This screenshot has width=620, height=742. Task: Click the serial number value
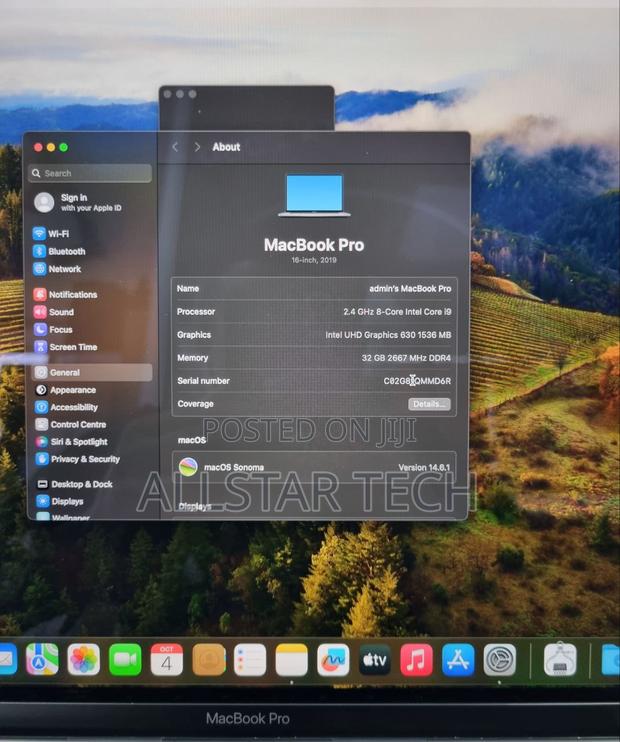[x=417, y=381]
